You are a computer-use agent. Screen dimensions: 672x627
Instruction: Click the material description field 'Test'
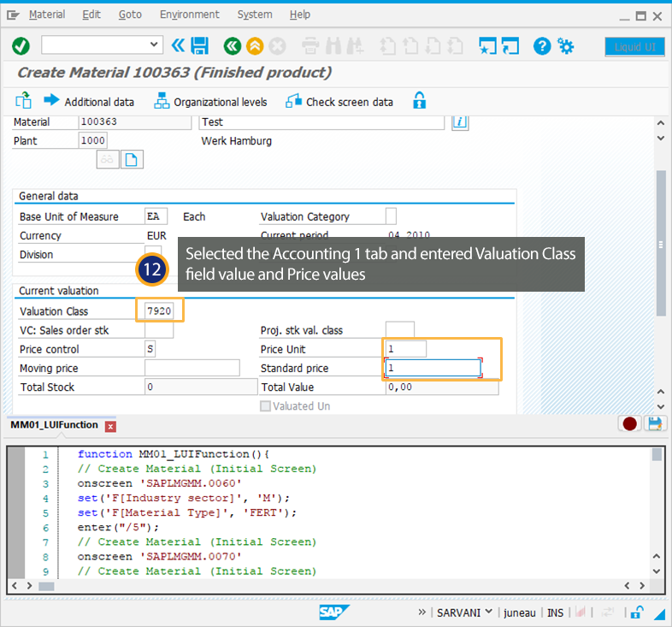(321, 122)
